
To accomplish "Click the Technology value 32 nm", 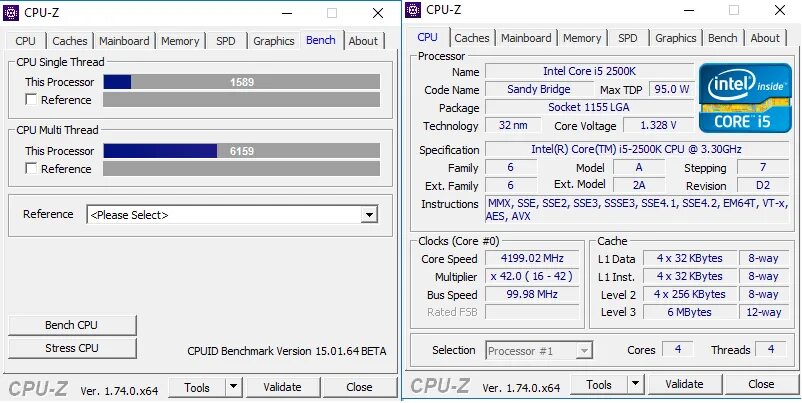I will point(513,125).
